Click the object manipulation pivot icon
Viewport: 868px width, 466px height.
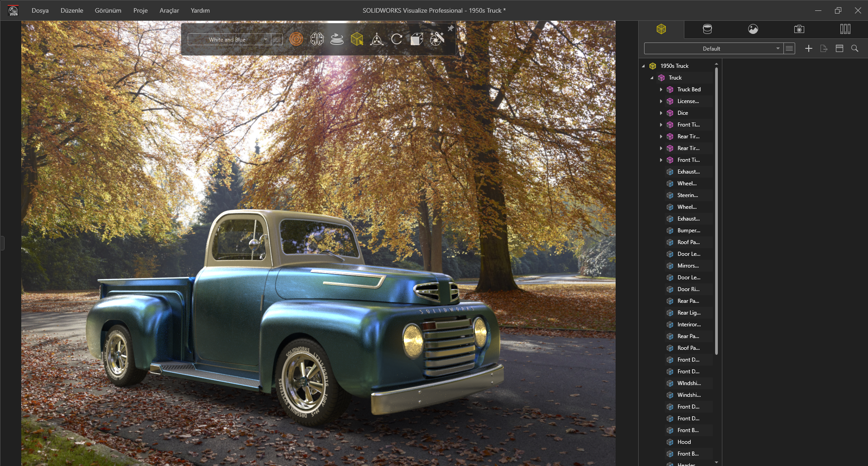[x=377, y=39]
